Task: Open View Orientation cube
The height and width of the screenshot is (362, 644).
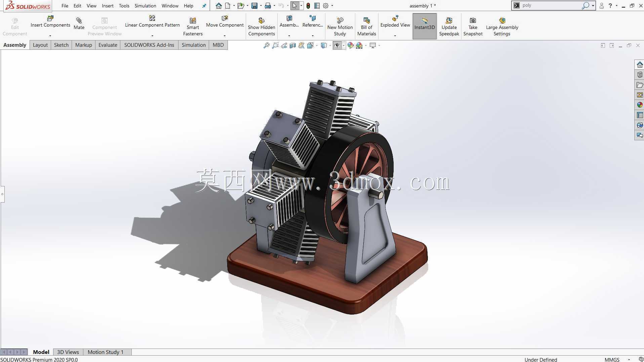Action: tap(310, 45)
